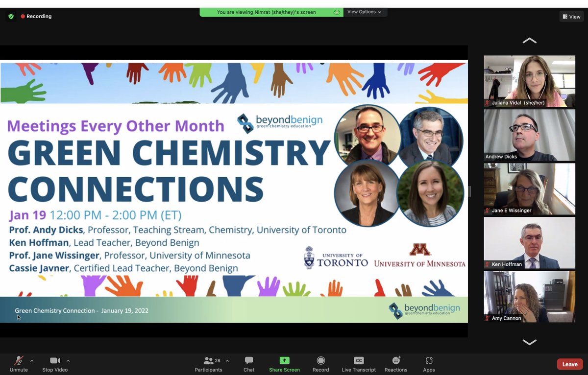Viewport: 588px width, 375px height.
Task: Open video options arrow next to Stop Video
Action: coord(68,361)
